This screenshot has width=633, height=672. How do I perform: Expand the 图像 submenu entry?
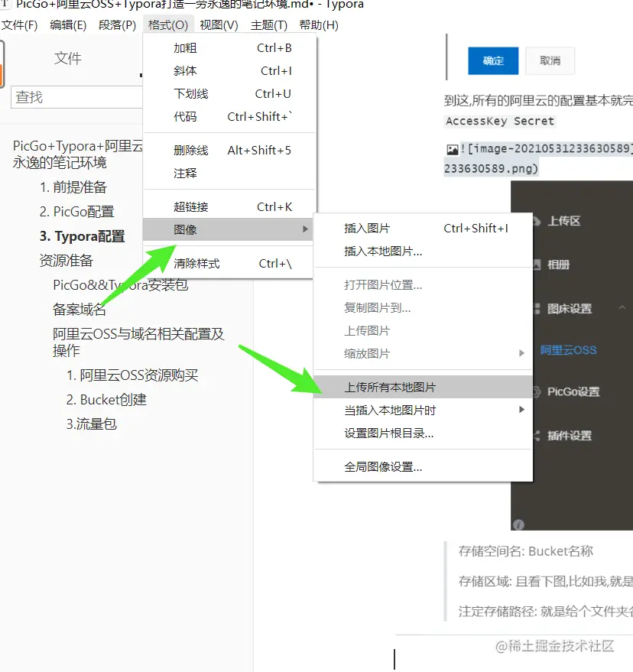click(228, 229)
